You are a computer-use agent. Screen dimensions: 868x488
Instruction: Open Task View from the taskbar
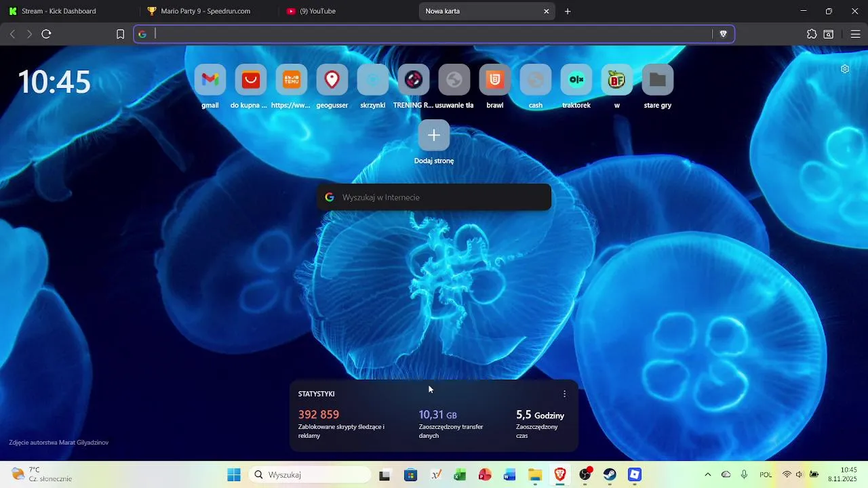[384, 474]
